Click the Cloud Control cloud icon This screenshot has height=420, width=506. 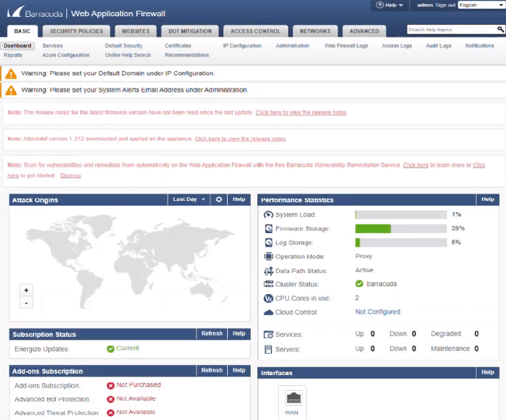[x=269, y=312]
